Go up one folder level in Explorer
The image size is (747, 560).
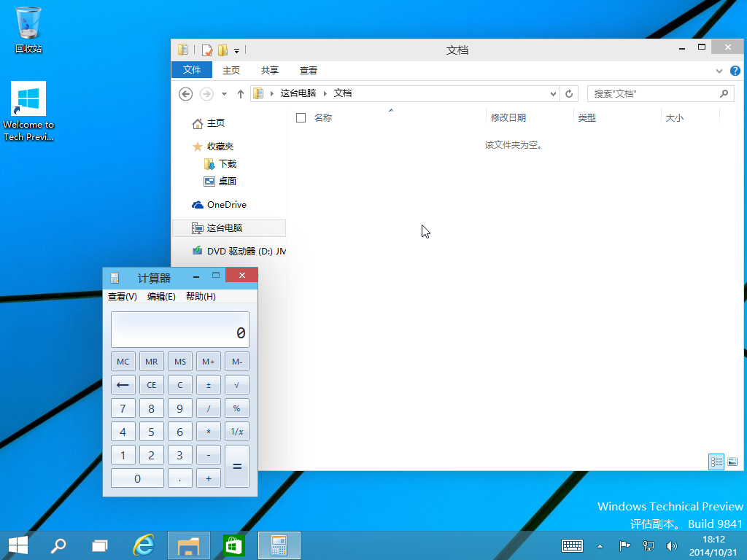coord(241,94)
